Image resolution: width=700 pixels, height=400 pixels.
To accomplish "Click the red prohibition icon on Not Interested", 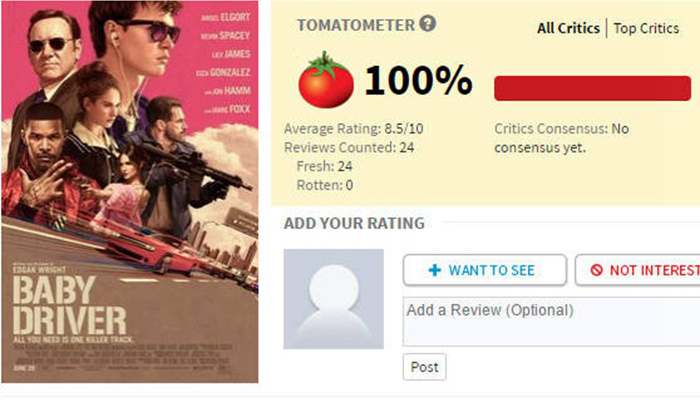I will point(597,270).
